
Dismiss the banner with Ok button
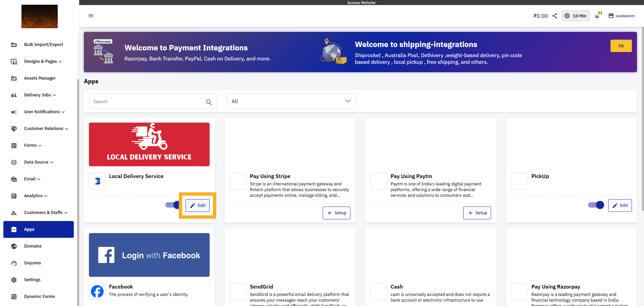[x=621, y=46]
